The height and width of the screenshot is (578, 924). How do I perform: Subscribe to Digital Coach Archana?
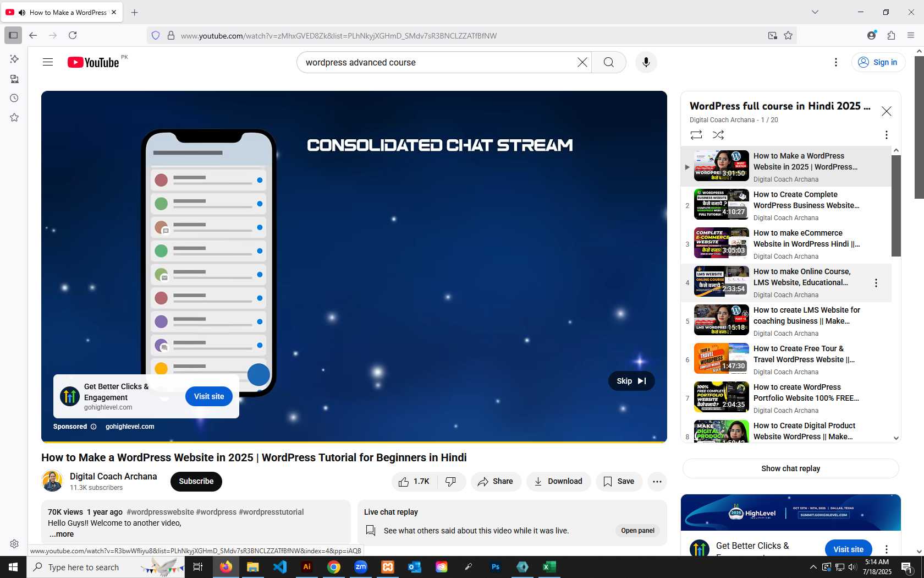click(196, 482)
